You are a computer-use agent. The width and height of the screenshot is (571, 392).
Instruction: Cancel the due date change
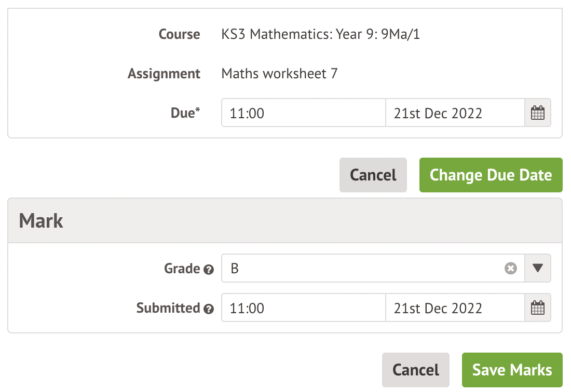point(373,175)
